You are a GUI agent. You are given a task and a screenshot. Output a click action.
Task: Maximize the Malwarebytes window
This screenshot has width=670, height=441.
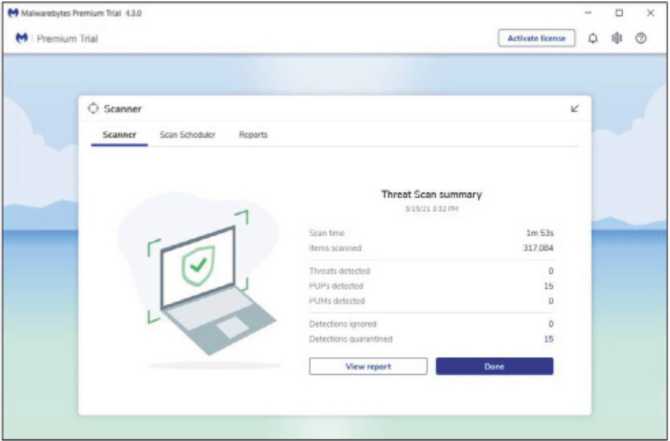619,13
